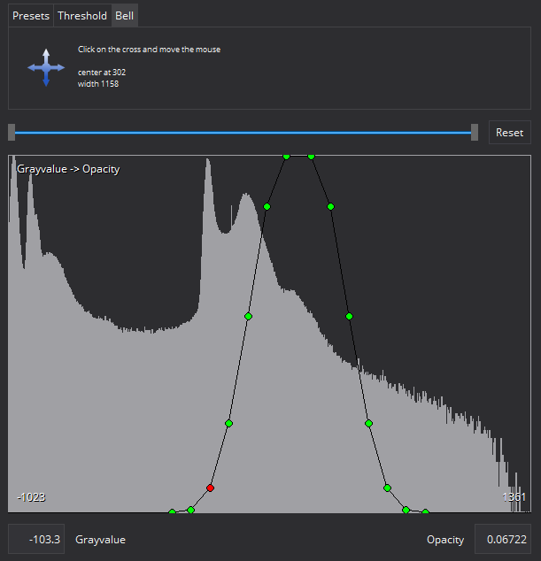Click the Grayvalue input field
This screenshot has height=561, width=541.
(36, 539)
